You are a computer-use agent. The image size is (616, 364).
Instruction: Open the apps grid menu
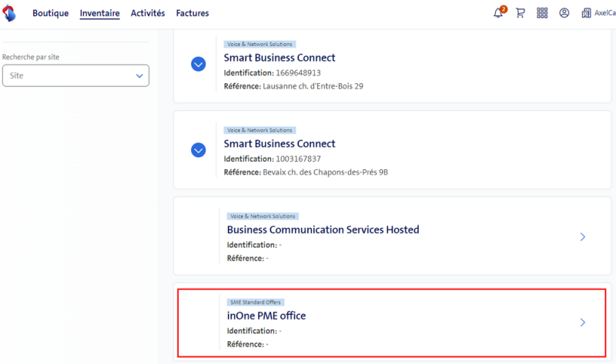tap(542, 13)
